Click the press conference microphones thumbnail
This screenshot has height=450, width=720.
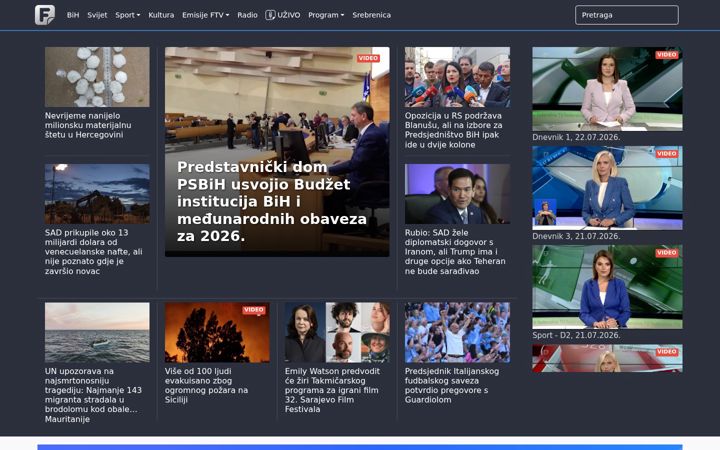[x=457, y=77]
